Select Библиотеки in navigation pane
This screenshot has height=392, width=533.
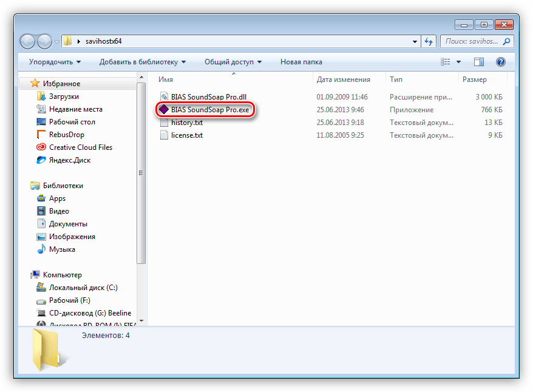63,186
